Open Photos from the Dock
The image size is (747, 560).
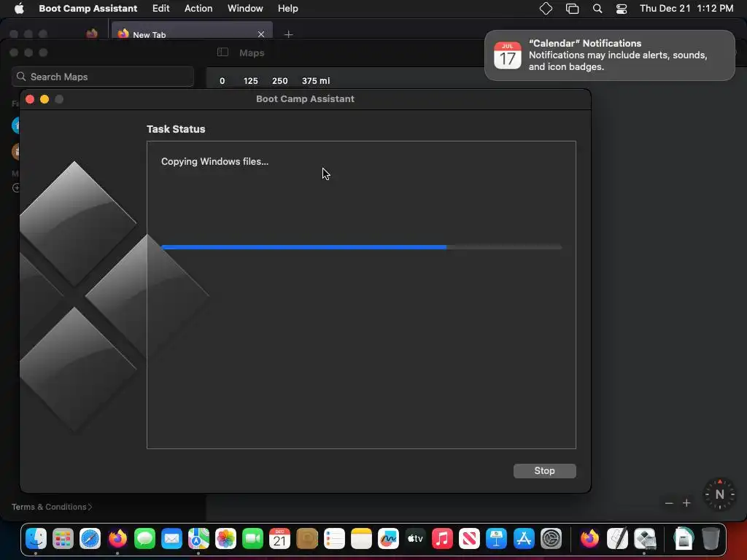click(x=225, y=539)
